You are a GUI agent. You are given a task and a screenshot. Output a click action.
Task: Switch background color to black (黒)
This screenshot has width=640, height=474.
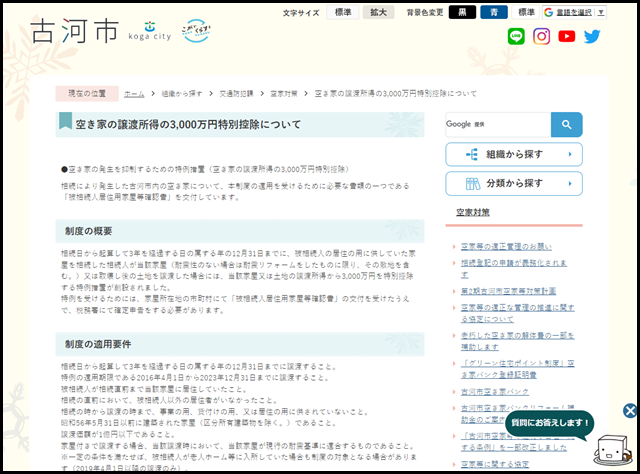[x=462, y=12]
